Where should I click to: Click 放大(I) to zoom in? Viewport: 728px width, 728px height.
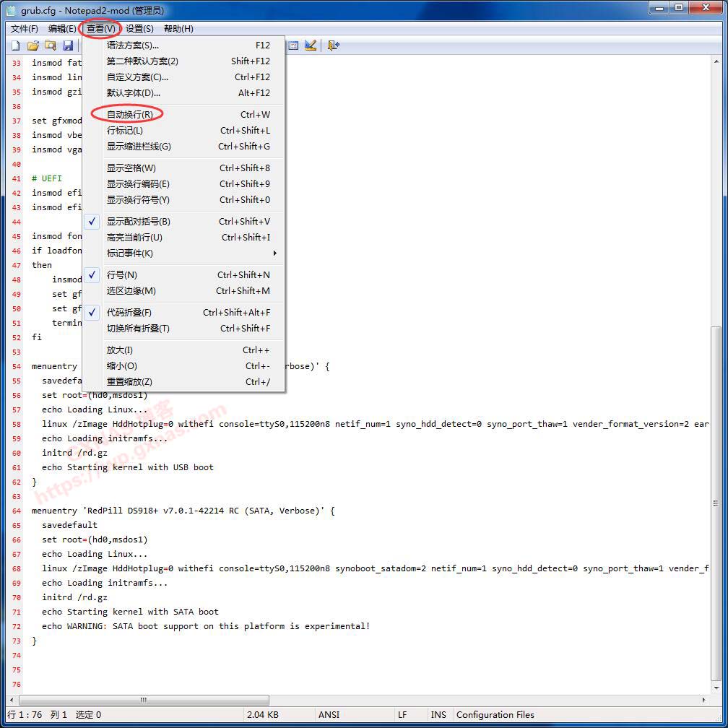click(120, 350)
